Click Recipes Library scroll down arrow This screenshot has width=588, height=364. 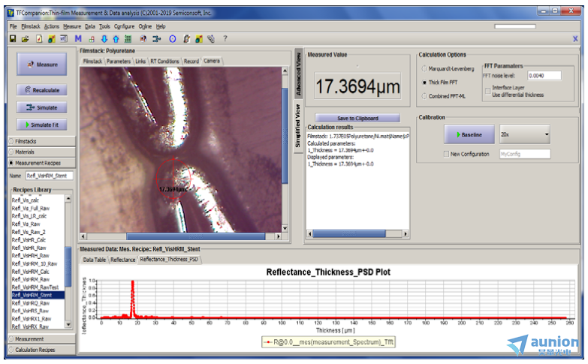click(x=68, y=324)
